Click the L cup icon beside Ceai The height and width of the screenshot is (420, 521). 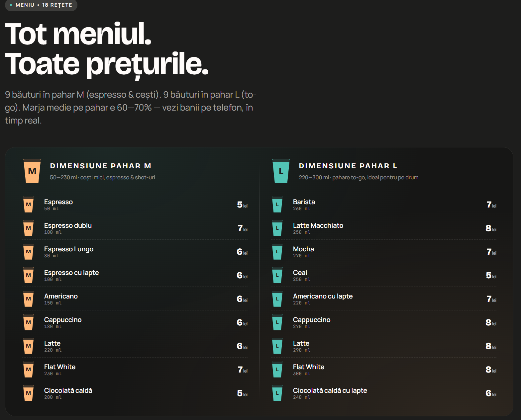(277, 275)
